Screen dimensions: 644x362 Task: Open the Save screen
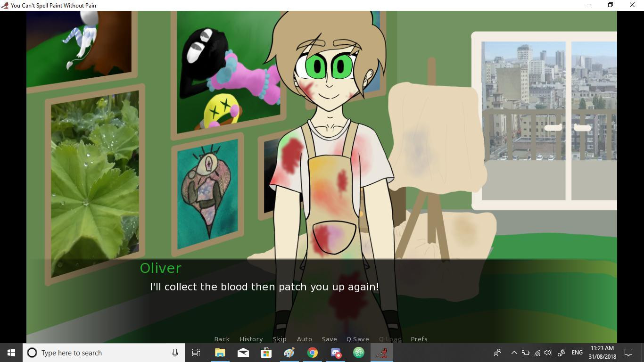pyautogui.click(x=329, y=339)
